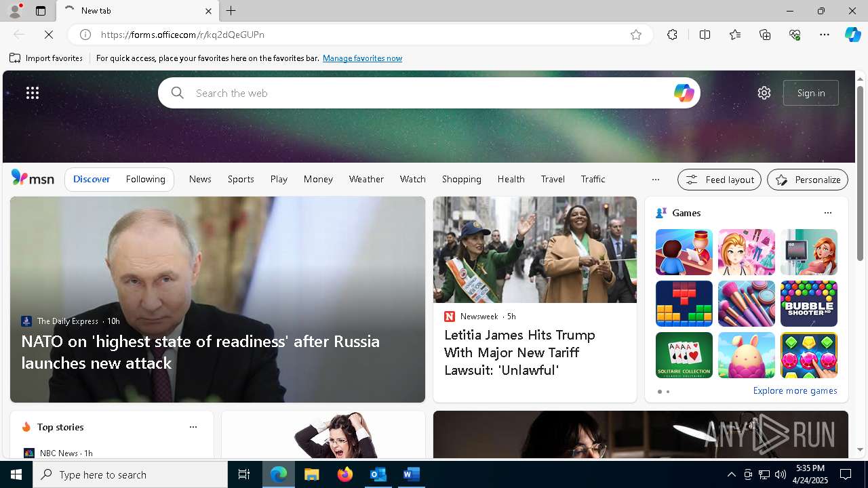
Task: Open the Watch category
Action: coord(413,179)
